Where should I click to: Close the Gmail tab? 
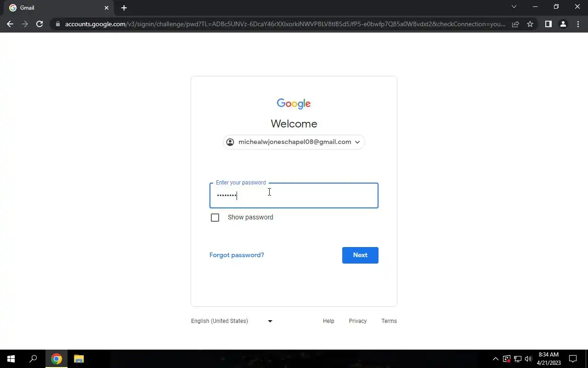(107, 8)
